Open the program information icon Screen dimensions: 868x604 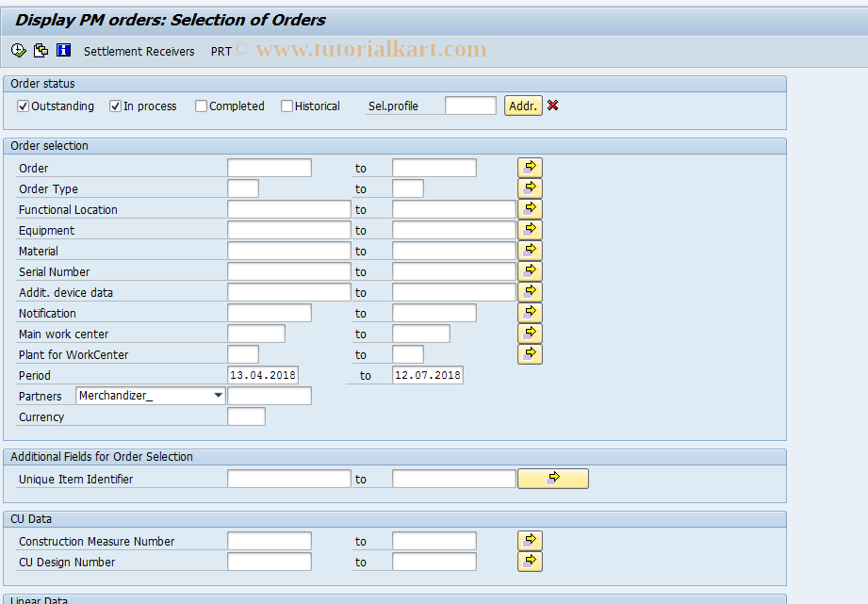63,50
